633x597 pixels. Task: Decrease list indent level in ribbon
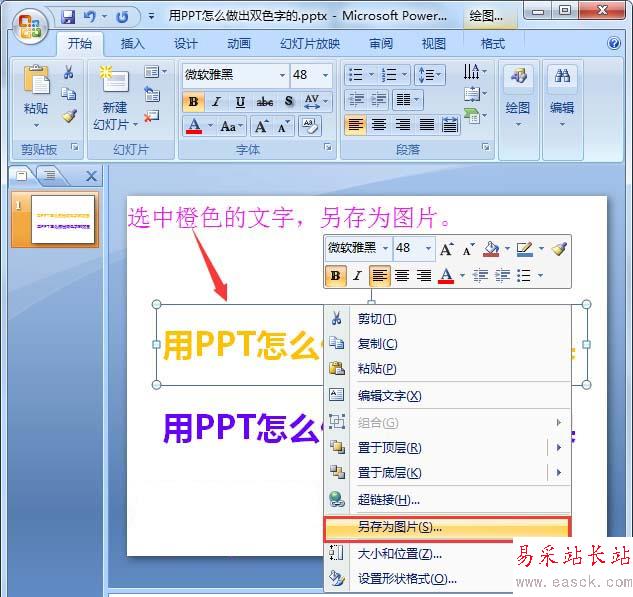tap(356, 99)
